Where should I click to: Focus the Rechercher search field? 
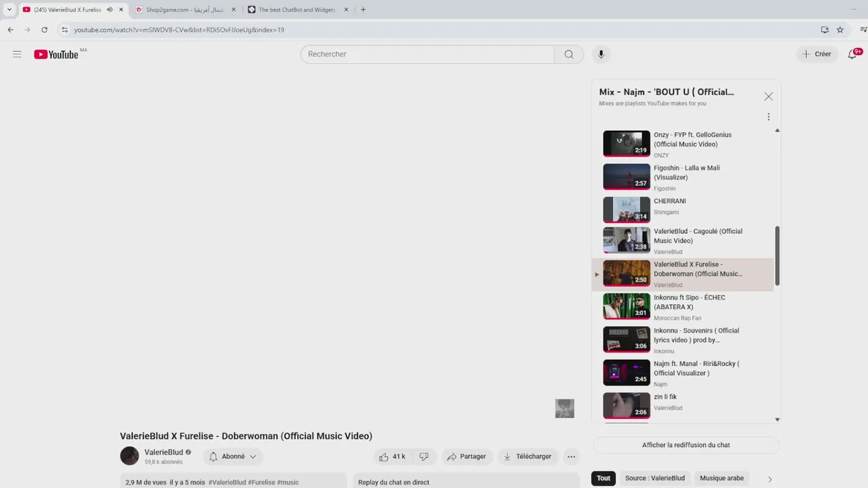[428, 54]
